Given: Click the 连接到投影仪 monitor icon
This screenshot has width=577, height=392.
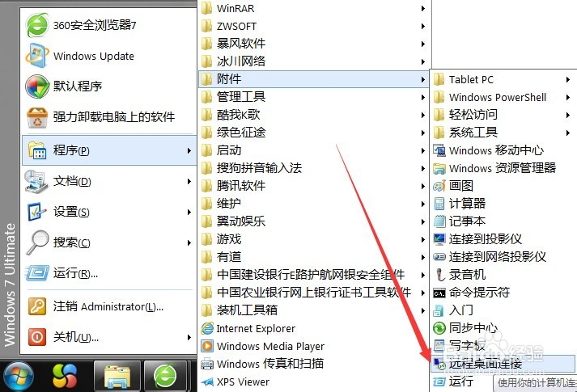Looking at the screenshot, I should [439, 239].
